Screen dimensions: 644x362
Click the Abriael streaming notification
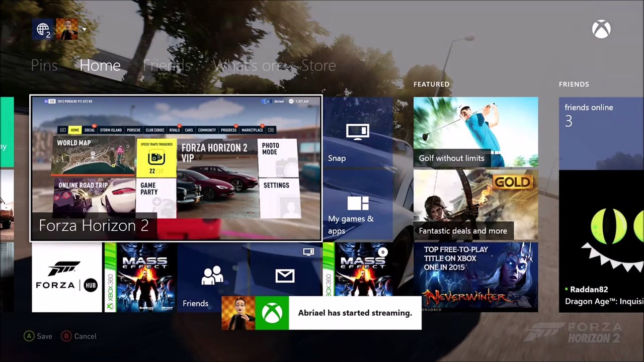point(321,313)
